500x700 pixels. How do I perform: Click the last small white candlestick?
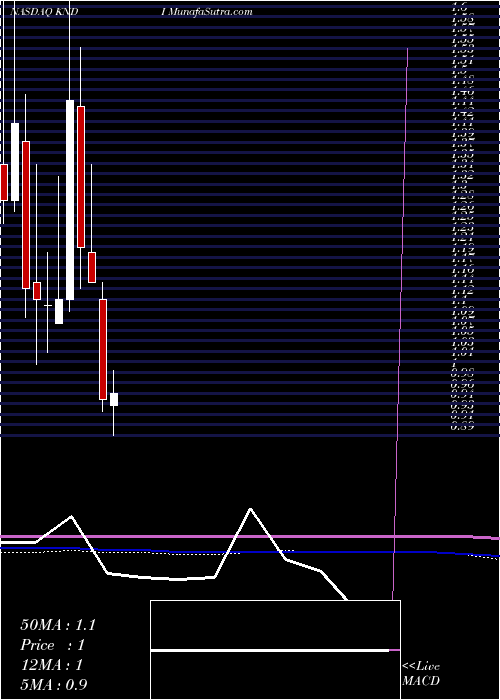(x=114, y=400)
